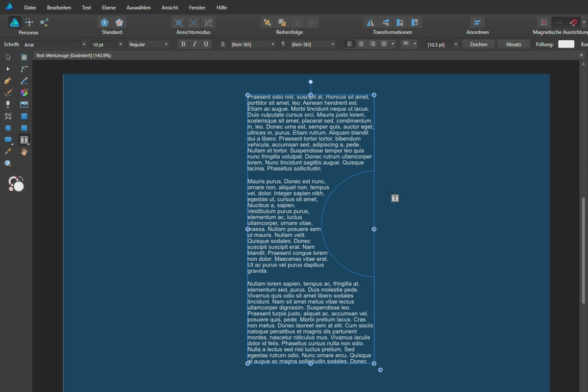Select the Artboard tool
The image size is (588, 392).
point(24,57)
